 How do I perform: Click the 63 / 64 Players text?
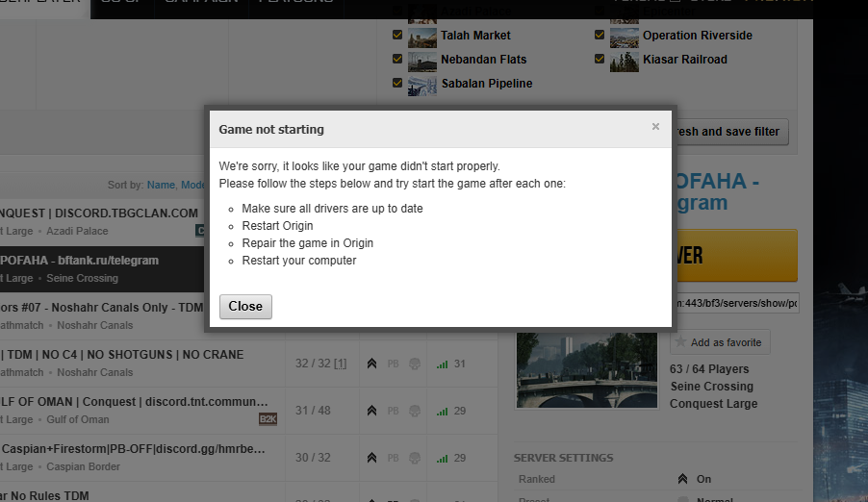[x=709, y=369]
